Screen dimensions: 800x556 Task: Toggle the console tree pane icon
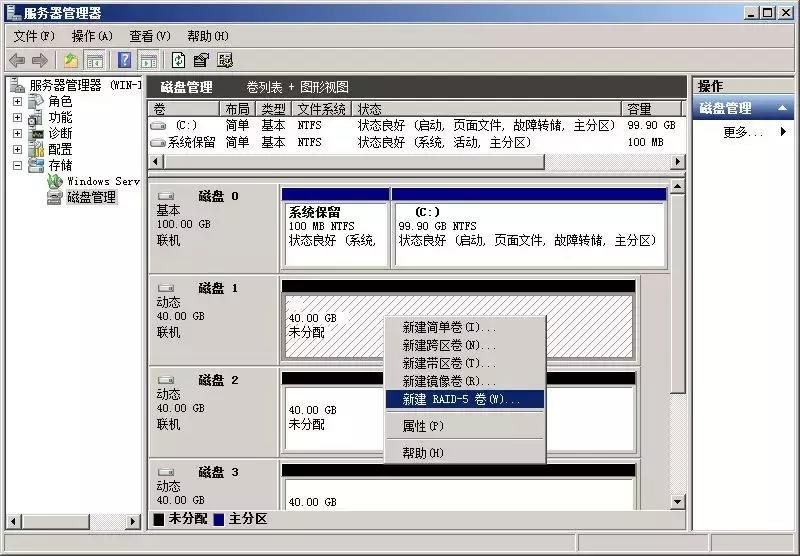(x=95, y=61)
